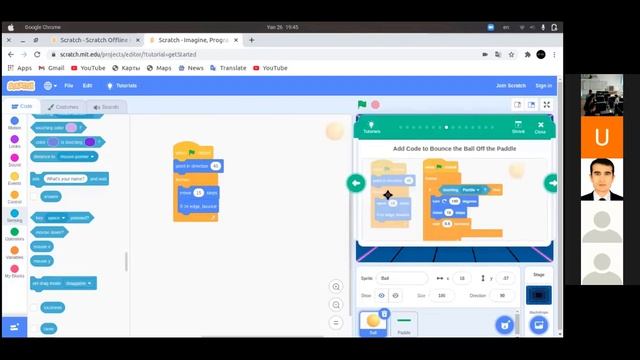This screenshot has width=640, height=360.
Task: Zoom out the code workspace
Action: tap(336, 305)
